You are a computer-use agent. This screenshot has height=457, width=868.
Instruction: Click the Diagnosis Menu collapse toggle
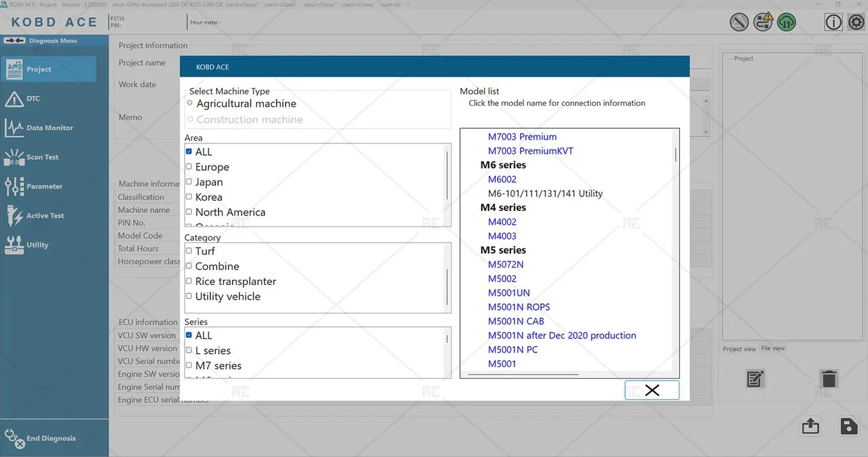14,41
